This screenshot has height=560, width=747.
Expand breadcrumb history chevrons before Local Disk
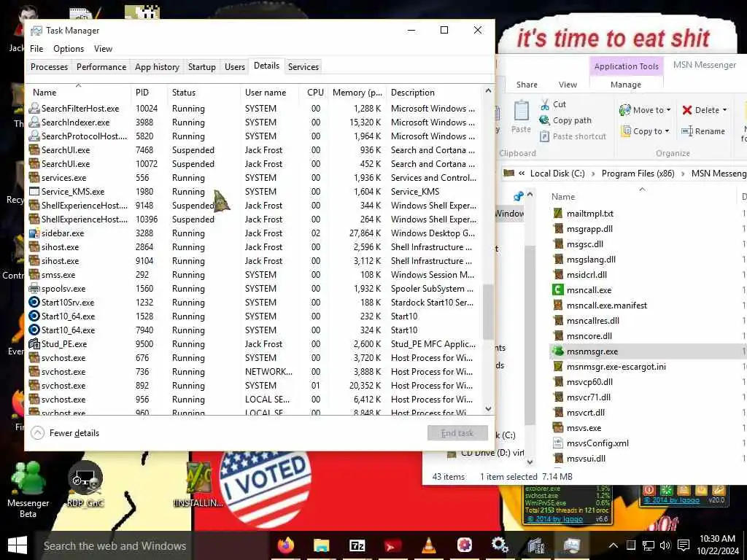point(522,174)
